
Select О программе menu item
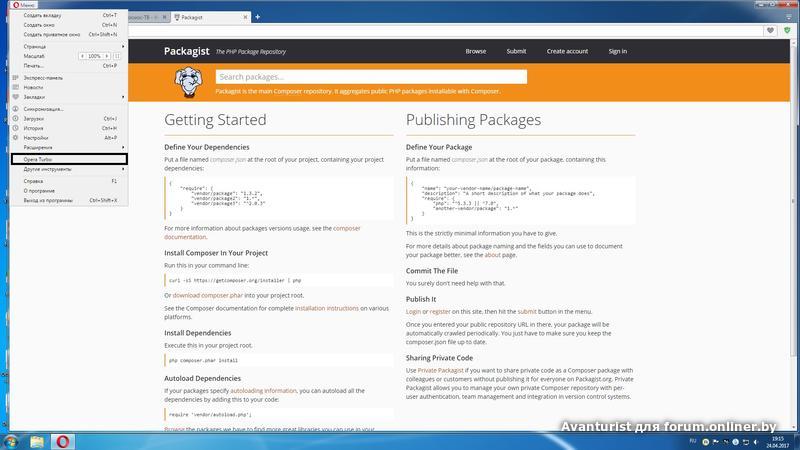point(69,191)
